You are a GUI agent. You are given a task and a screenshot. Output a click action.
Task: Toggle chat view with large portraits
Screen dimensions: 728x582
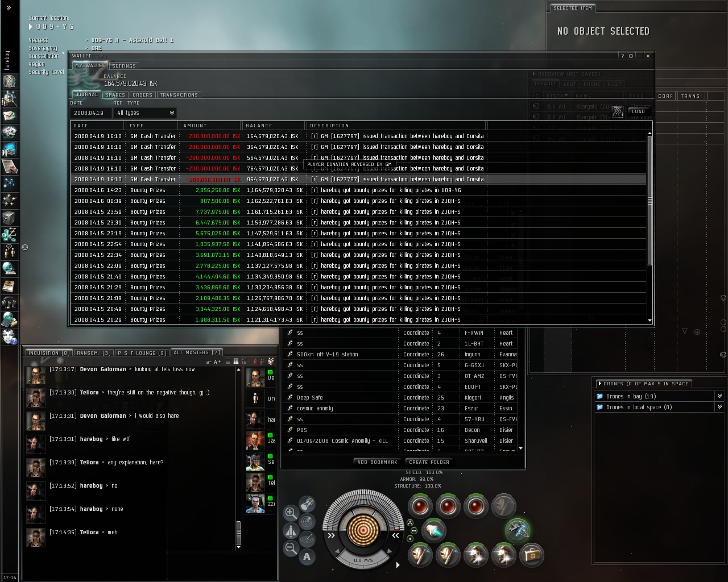click(x=243, y=361)
